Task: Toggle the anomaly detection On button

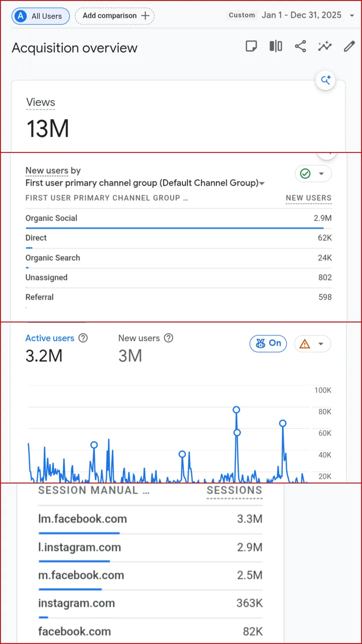Action: click(268, 344)
